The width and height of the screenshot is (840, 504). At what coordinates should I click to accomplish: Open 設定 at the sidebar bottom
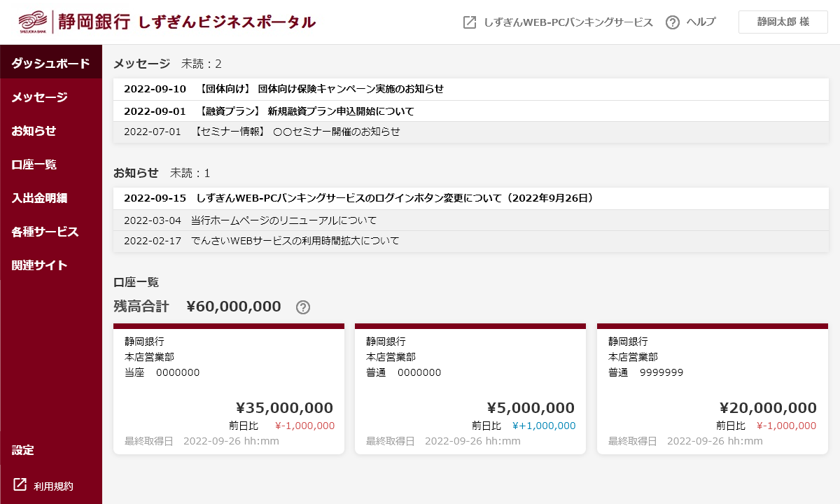(23, 450)
